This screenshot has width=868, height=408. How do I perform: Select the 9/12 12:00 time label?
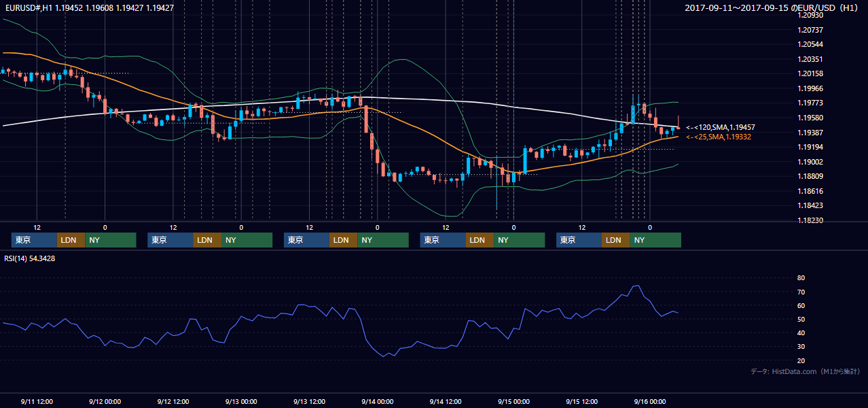173,401
